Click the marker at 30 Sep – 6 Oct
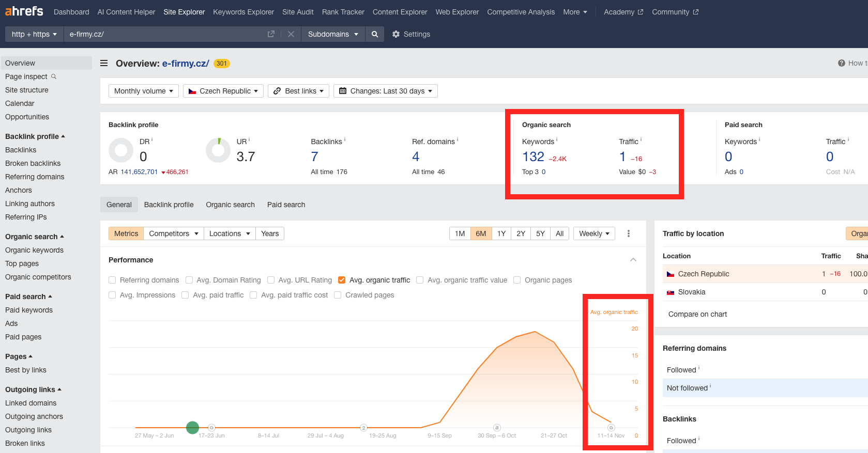The height and width of the screenshot is (453, 868). (497, 428)
